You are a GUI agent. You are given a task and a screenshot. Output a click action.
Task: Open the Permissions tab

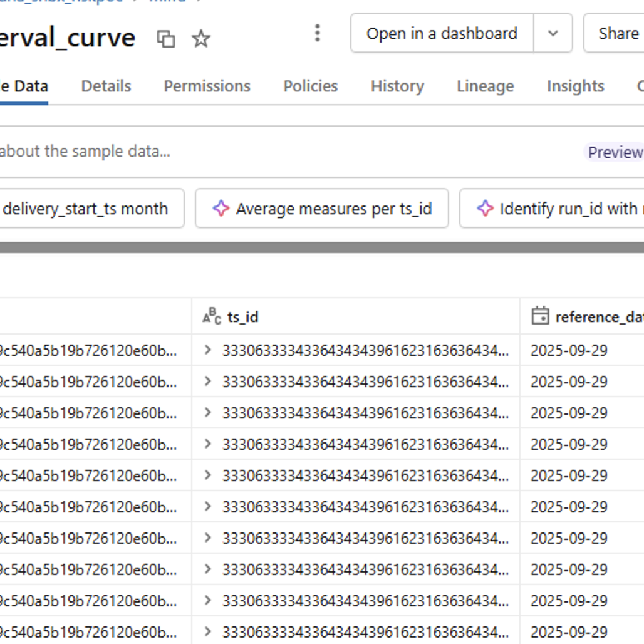tap(207, 86)
